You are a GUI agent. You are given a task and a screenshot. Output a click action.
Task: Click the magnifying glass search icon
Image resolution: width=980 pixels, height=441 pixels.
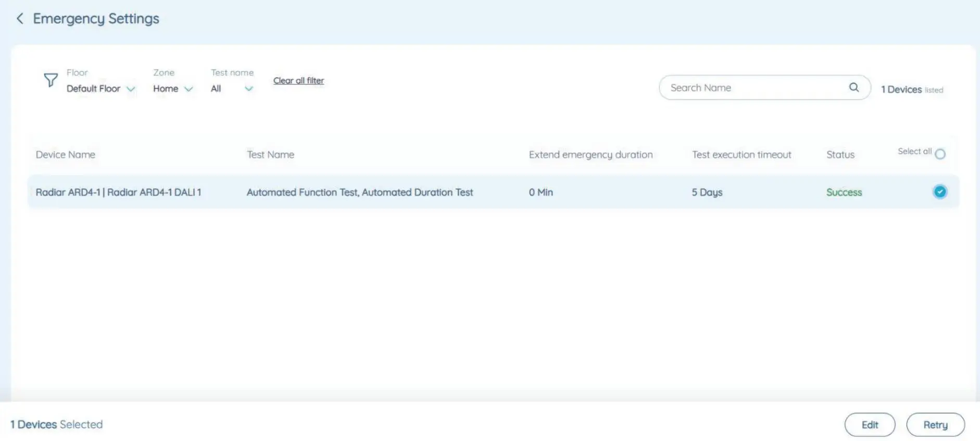coord(853,88)
